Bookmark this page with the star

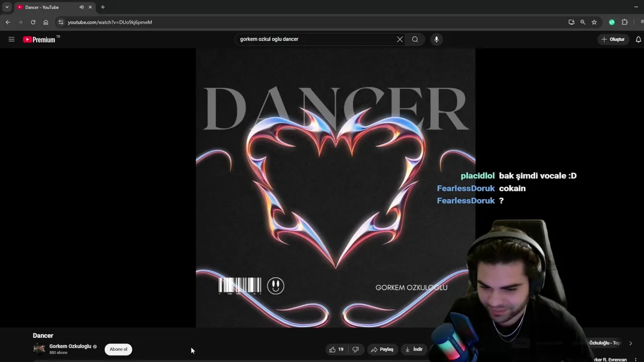point(594,22)
